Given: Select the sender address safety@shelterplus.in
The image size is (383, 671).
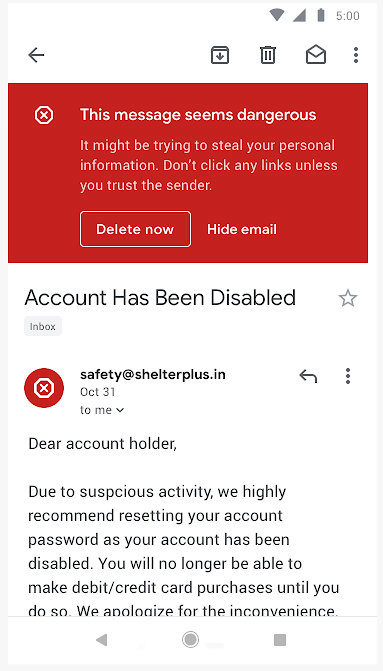Looking at the screenshot, I should click(153, 374).
